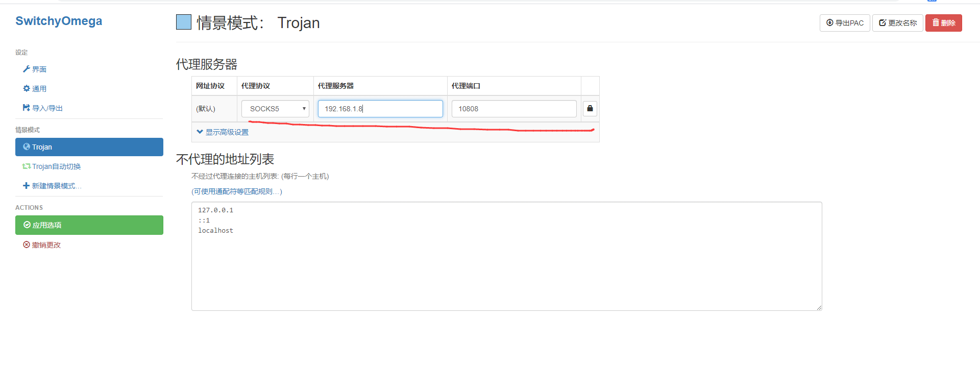Click the trash icon on 删除 button
This screenshot has width=980, height=367.
click(935, 22)
